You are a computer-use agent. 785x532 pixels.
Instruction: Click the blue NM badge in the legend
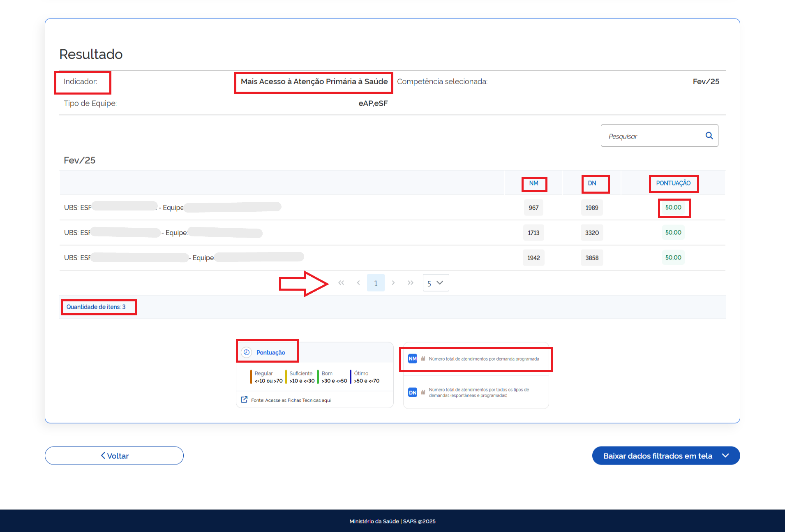[x=413, y=359]
